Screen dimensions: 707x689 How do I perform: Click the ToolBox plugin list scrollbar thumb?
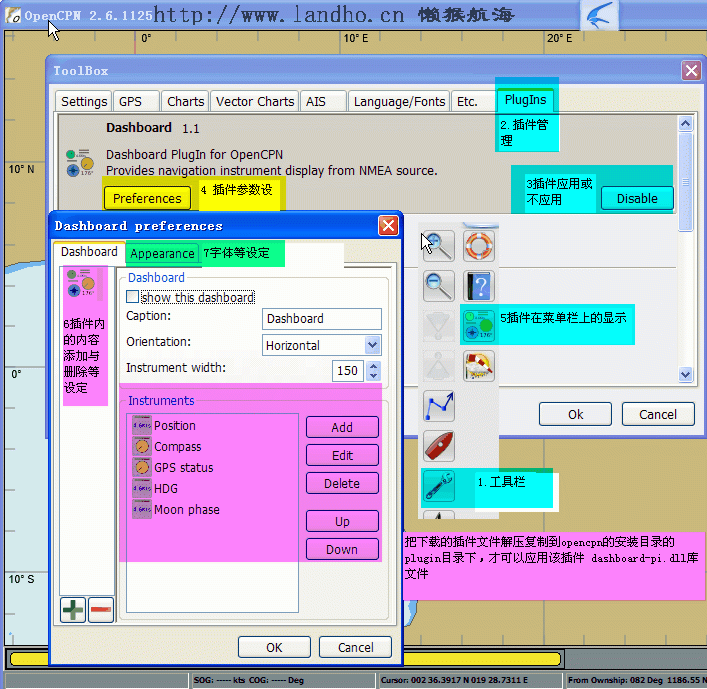tap(685, 182)
